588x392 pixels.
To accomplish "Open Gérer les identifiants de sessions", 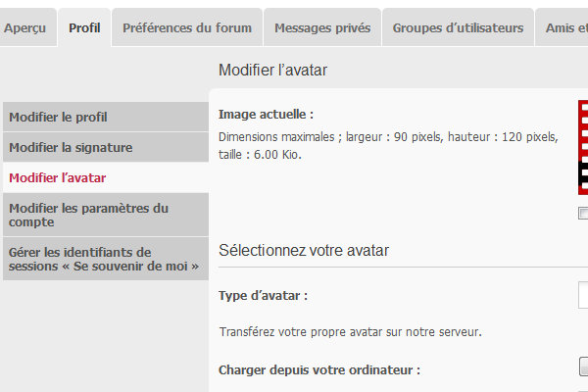I will click(103, 259).
